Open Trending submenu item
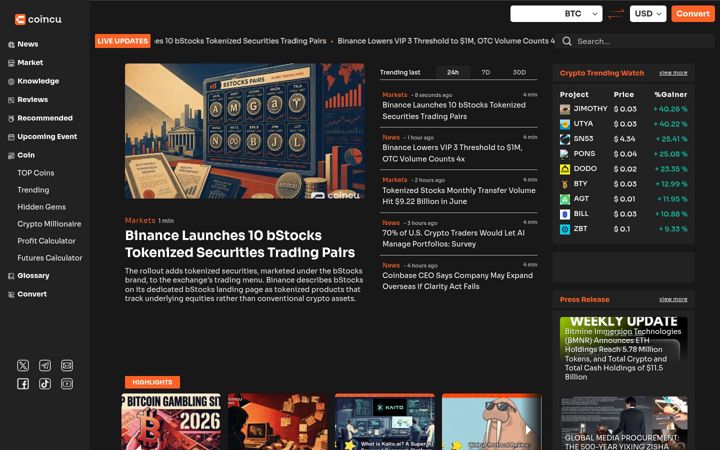The image size is (720, 450). click(33, 190)
